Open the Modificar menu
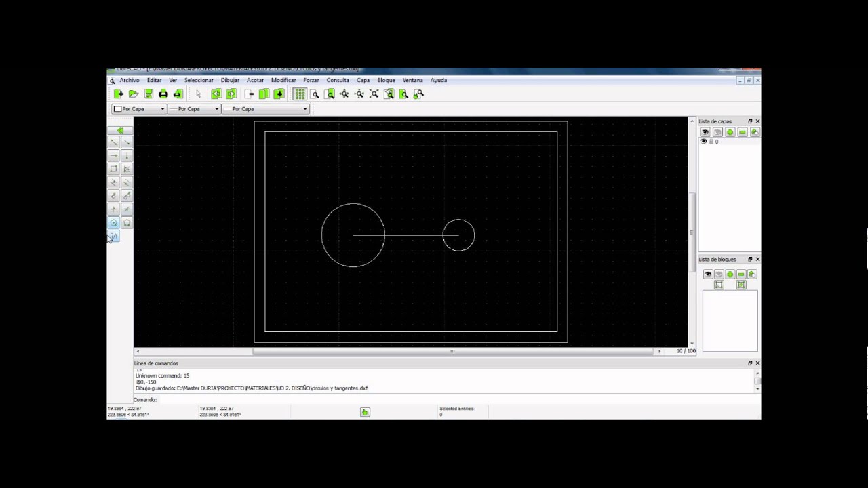 click(x=283, y=80)
